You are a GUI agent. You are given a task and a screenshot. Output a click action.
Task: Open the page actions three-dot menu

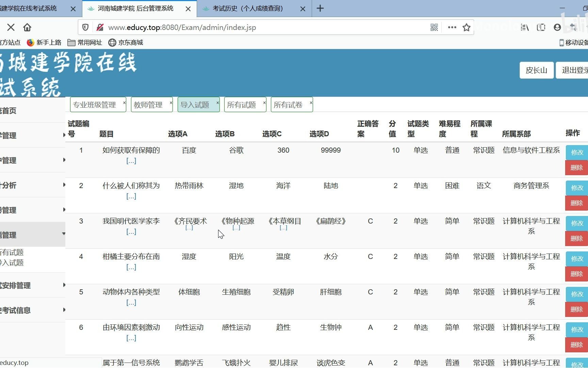point(452,27)
